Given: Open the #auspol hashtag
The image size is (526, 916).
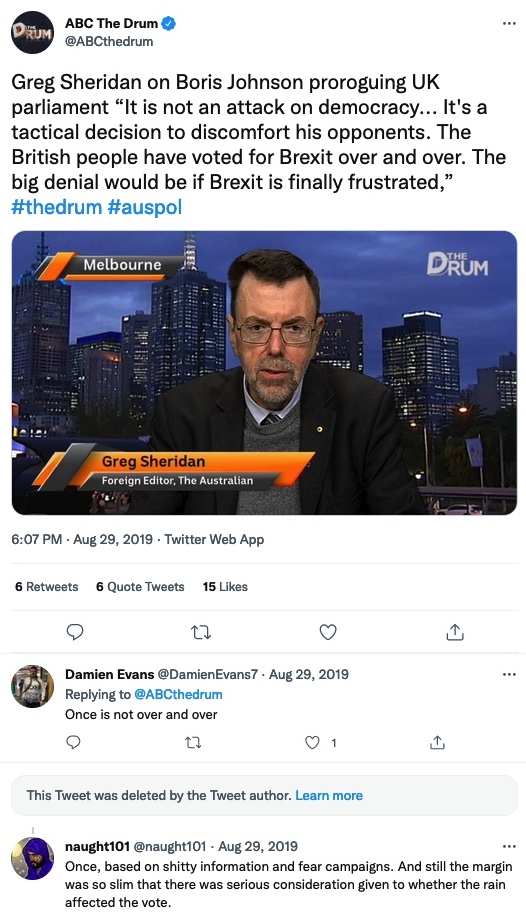Looking at the screenshot, I should click(x=145, y=207).
